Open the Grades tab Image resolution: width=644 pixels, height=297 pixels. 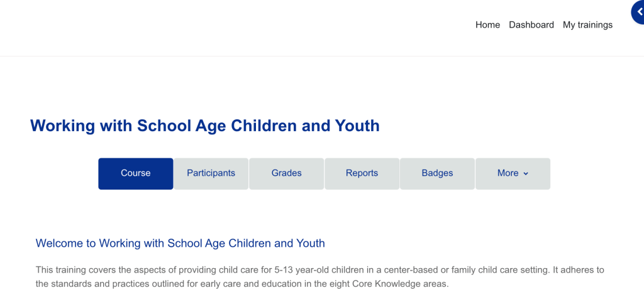coord(286,173)
